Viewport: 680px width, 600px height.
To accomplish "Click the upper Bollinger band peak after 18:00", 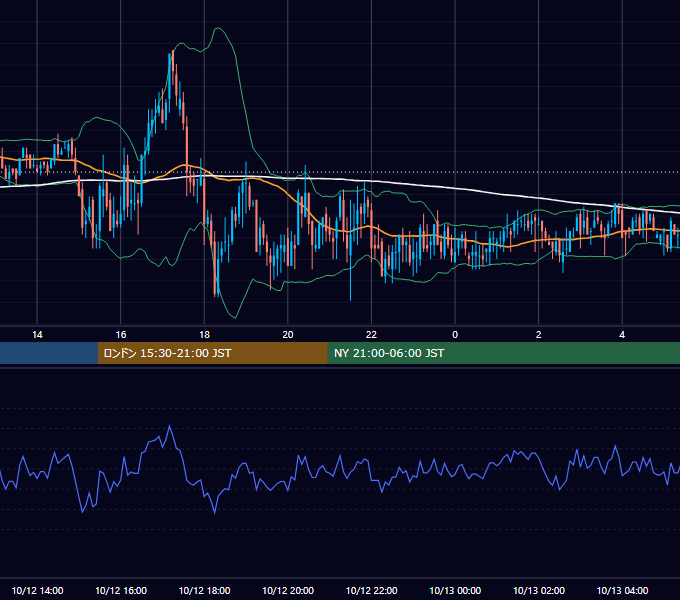I will coord(218,29).
